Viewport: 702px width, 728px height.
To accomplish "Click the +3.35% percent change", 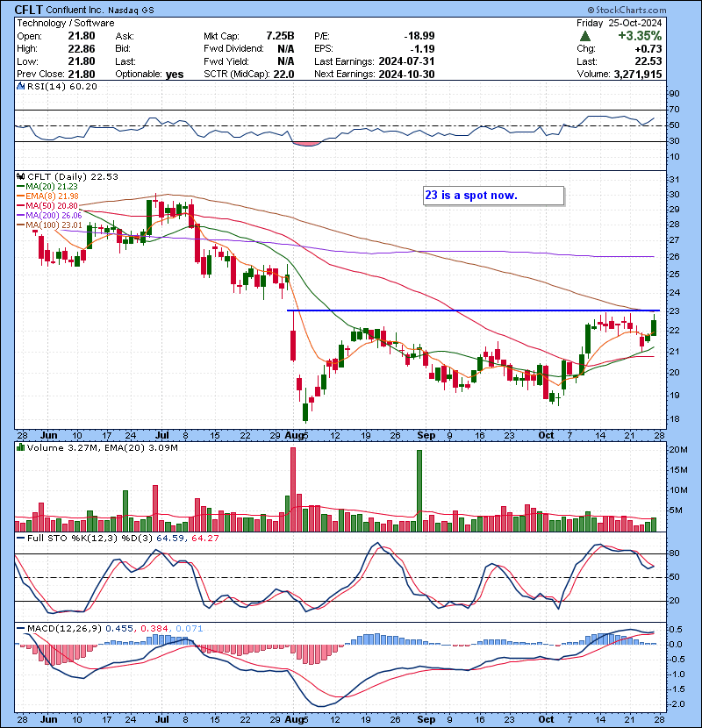I will pyautogui.click(x=640, y=36).
